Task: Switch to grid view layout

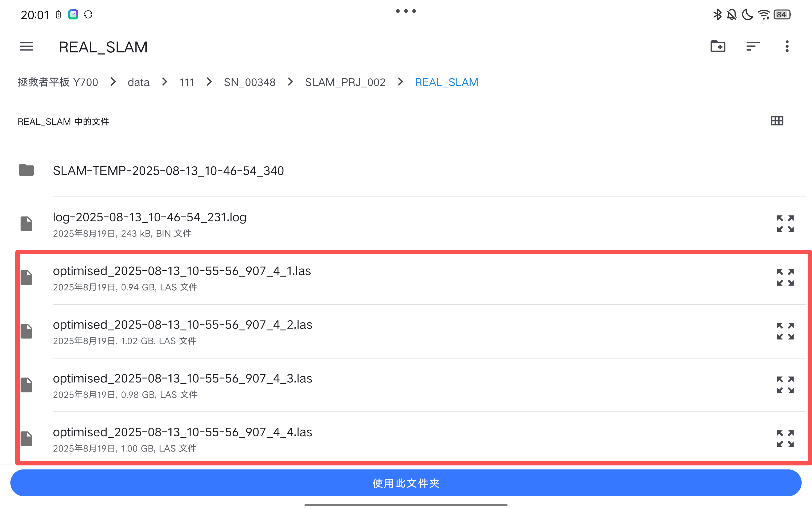Action: pos(777,121)
